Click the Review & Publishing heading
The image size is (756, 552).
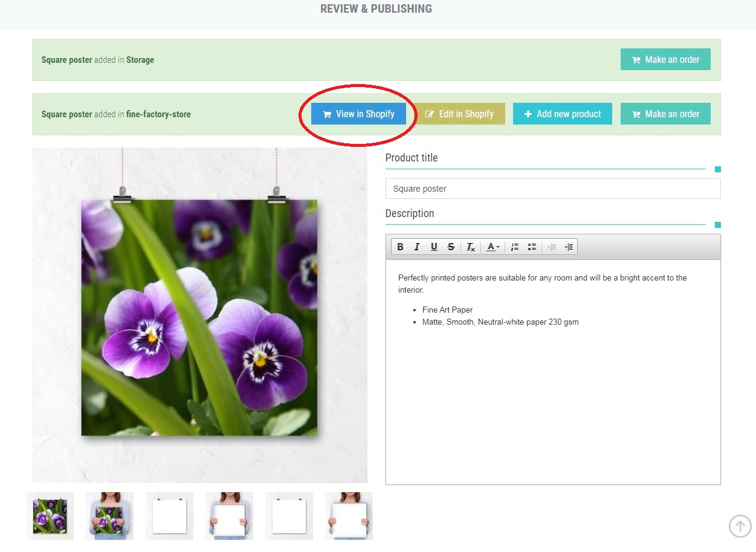[376, 9]
